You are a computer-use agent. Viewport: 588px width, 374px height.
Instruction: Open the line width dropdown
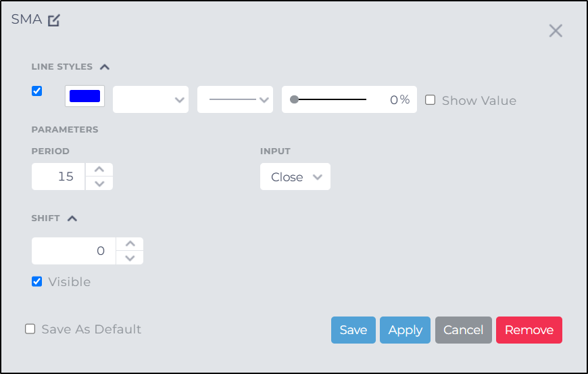pos(151,99)
